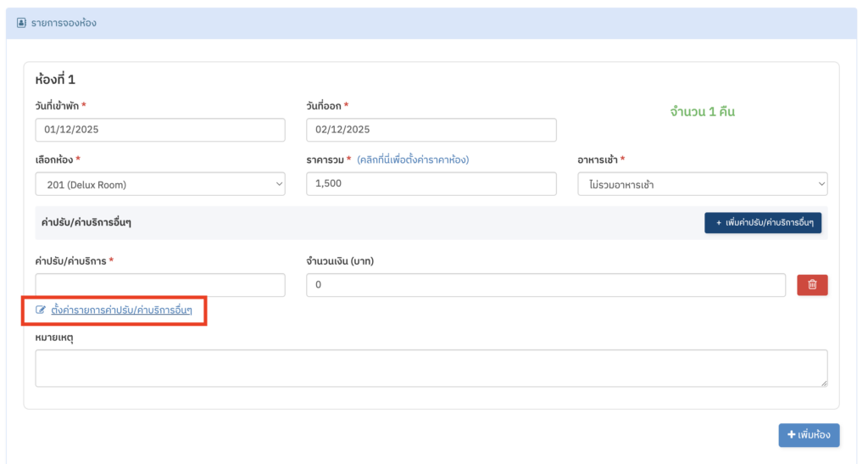Open the ตั้งค่ารายการค่าปรับ/ค่าบริการอื่นๆ link
Screen dimensions: 868x464
(x=121, y=310)
